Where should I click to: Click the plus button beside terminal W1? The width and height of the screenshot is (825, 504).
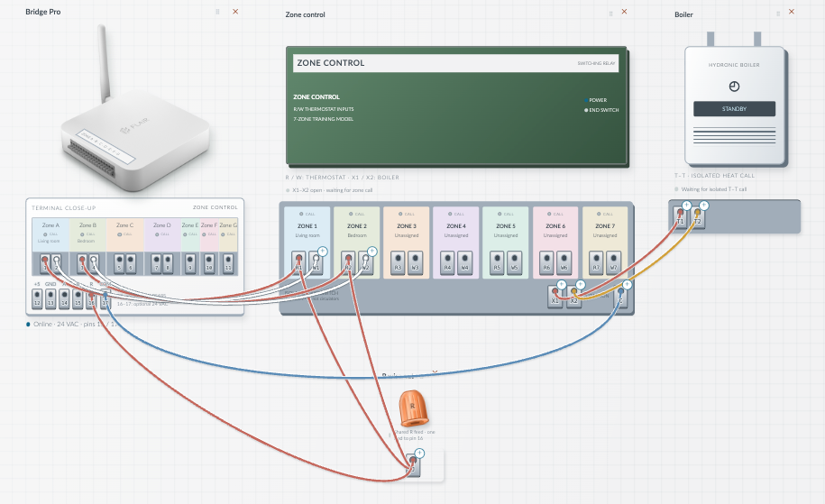(x=323, y=252)
